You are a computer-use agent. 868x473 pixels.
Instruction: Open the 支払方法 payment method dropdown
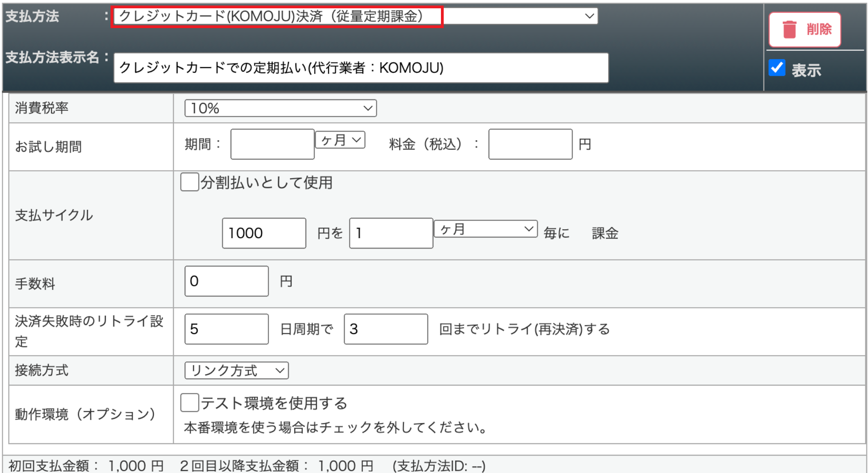[355, 16]
